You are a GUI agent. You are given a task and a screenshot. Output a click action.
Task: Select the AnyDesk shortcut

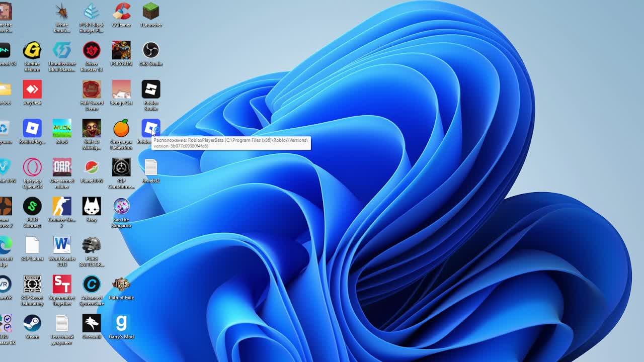(x=32, y=93)
